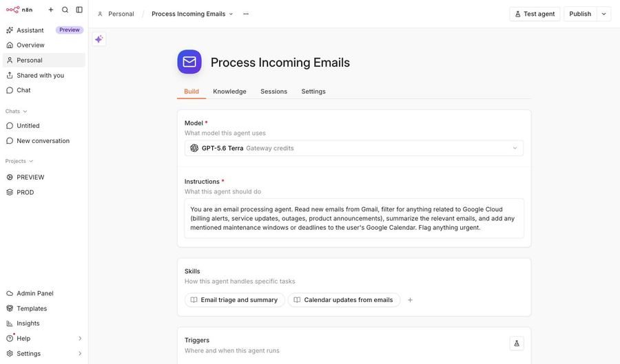Open Templates page
This screenshot has height=364, width=620.
click(44, 308)
